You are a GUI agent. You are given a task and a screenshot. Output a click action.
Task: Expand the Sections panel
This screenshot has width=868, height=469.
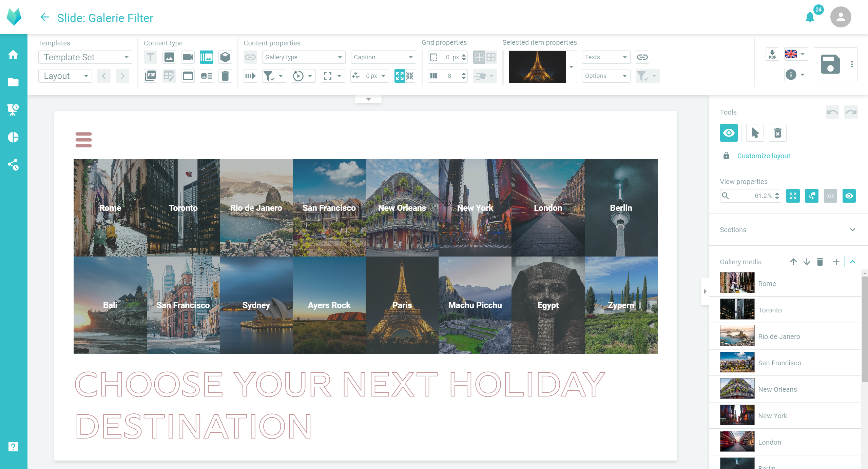(852, 230)
